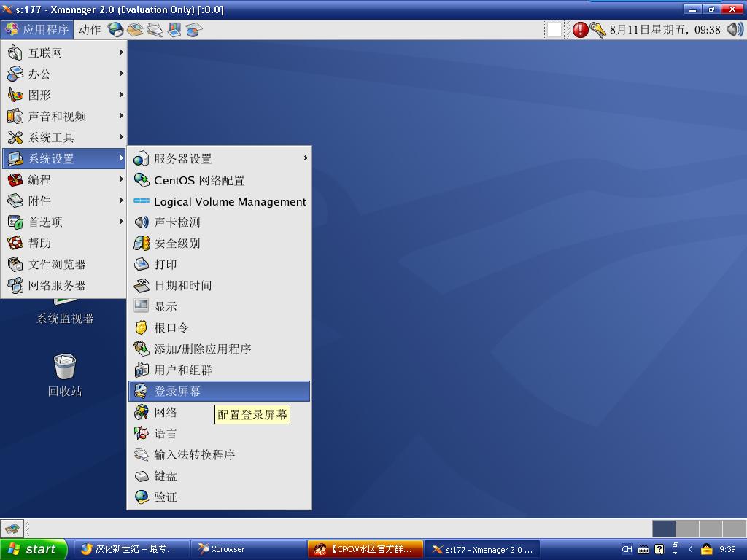Switch to the fourth workspace in pager
The width and height of the screenshot is (747, 560).
click(734, 529)
